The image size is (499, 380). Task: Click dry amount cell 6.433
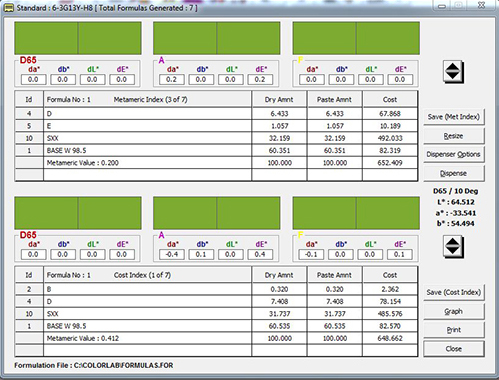[279, 114]
